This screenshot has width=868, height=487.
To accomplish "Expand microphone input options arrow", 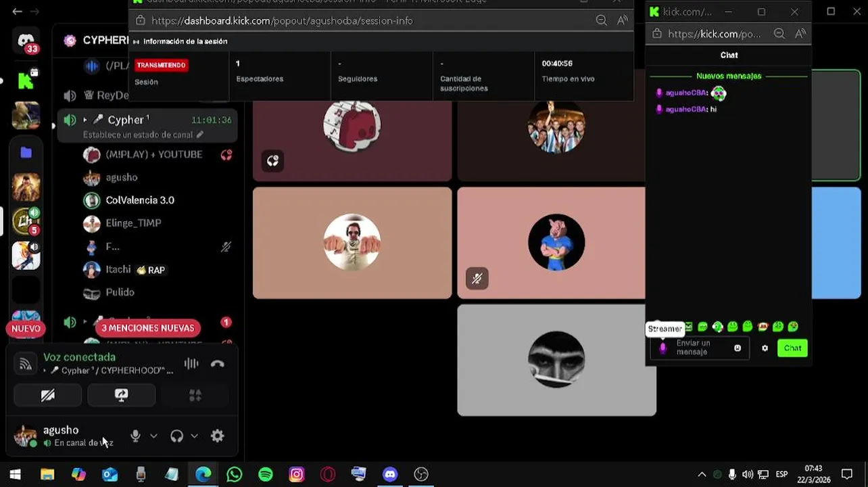I will [153, 436].
